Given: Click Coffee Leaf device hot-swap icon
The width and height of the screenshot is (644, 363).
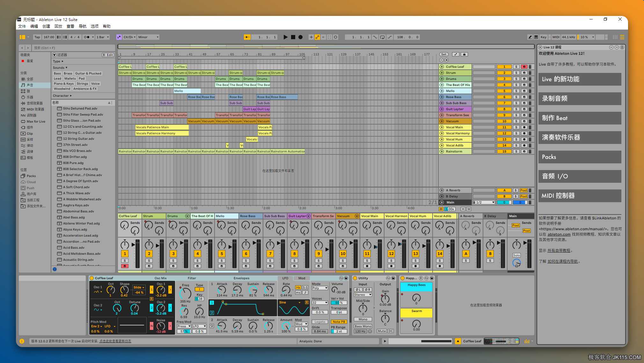Looking at the screenshot, I should (x=341, y=278).
